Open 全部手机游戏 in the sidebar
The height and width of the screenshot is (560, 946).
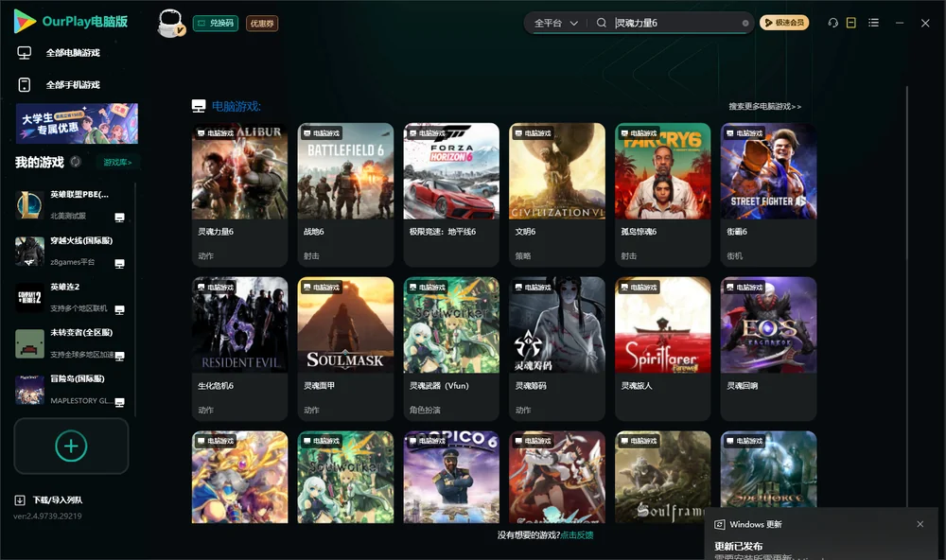[x=73, y=84]
